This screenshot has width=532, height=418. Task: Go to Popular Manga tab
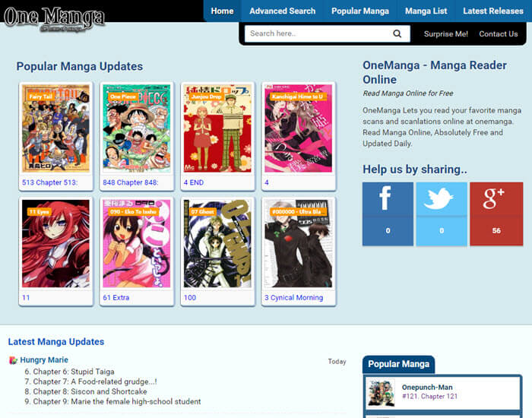(360, 11)
